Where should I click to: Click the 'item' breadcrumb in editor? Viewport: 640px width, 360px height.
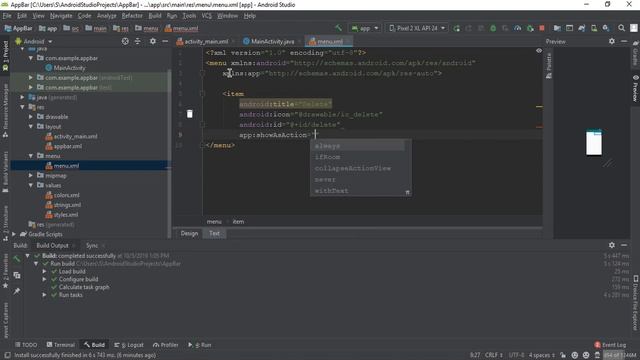pyautogui.click(x=238, y=222)
